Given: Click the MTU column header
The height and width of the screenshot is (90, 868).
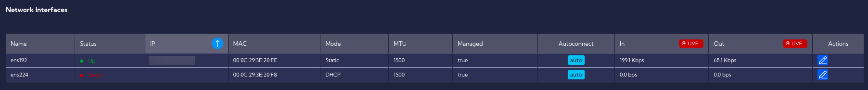Looking at the screenshot, I should (x=400, y=44).
